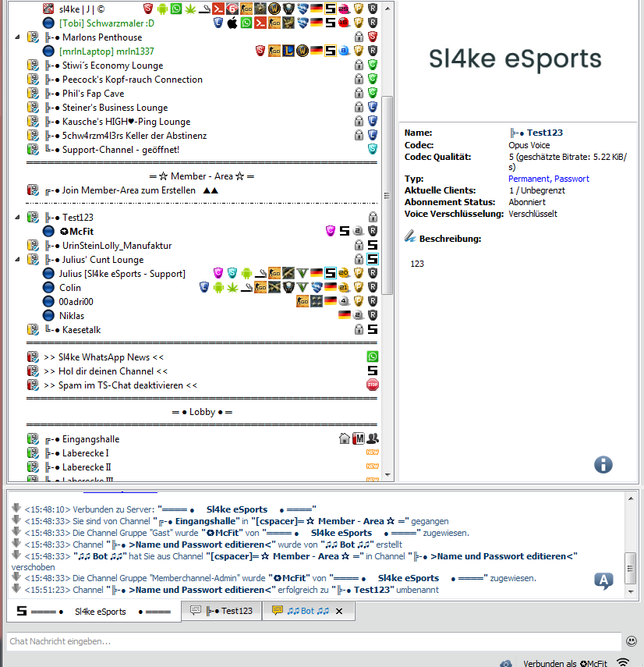Click the blue info icon in channel panel
Viewport: 644px width, 667px height.
pos(603,464)
